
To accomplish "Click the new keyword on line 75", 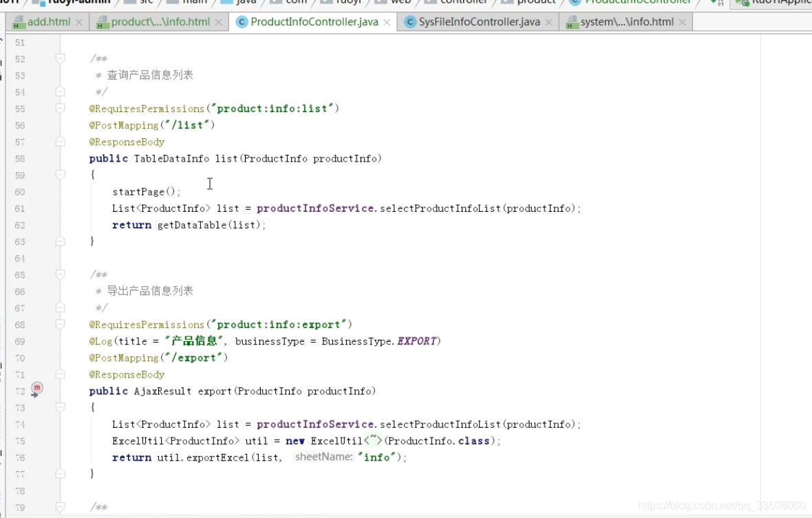I will (295, 441).
